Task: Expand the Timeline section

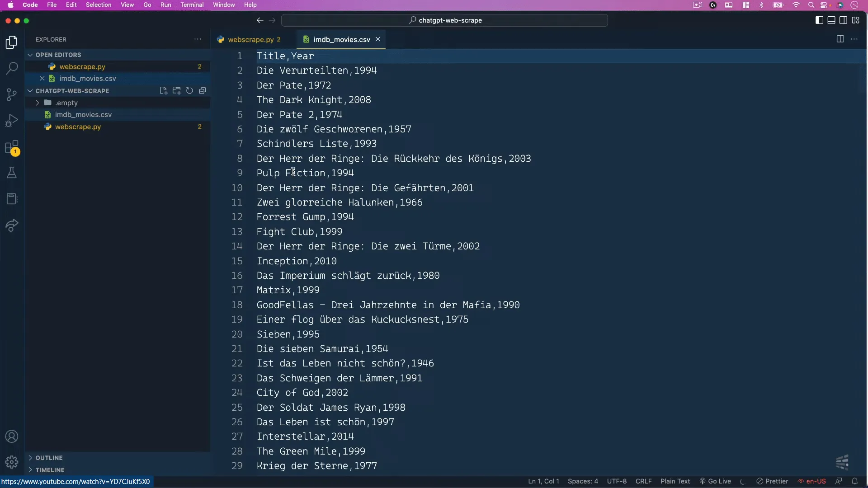Action: (x=118, y=470)
